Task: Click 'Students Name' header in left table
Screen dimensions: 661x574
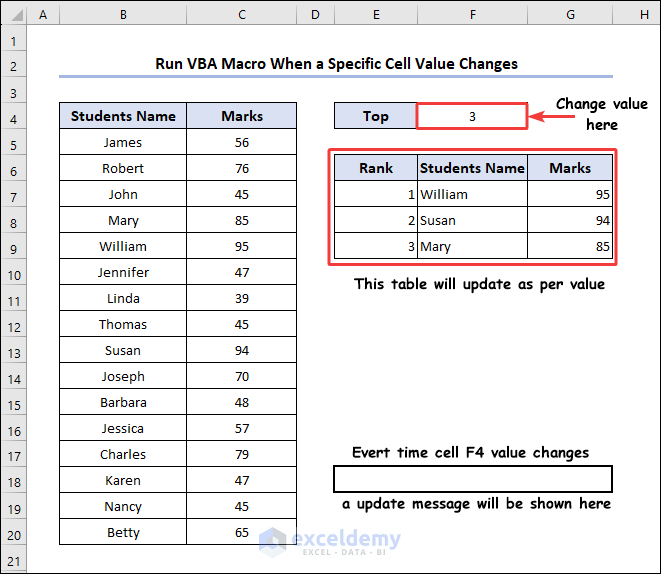Action: (123, 116)
